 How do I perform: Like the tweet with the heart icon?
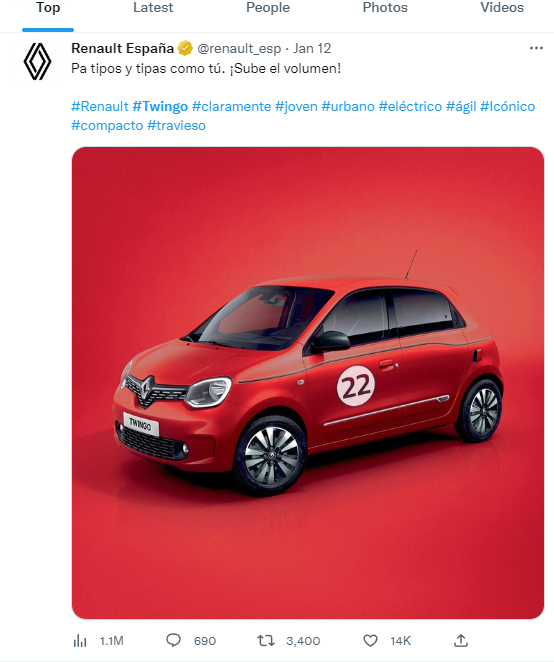pos(370,640)
